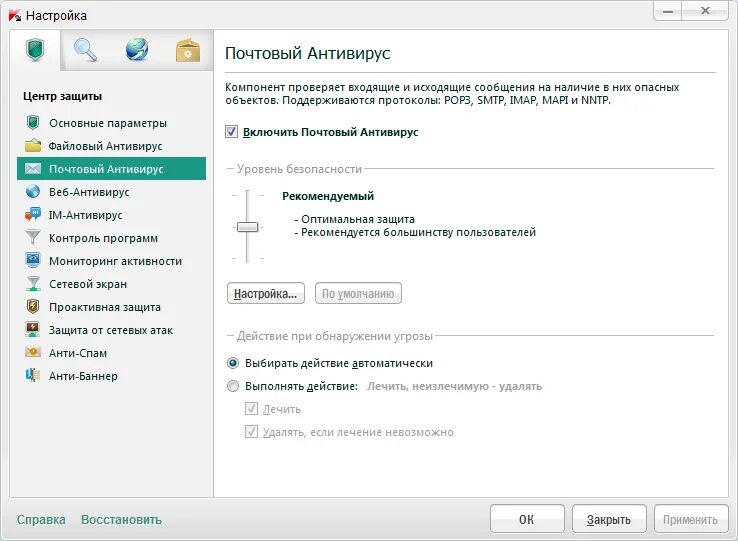Toggle the Лечить checkbox
The image size is (738, 541).
pos(251,409)
